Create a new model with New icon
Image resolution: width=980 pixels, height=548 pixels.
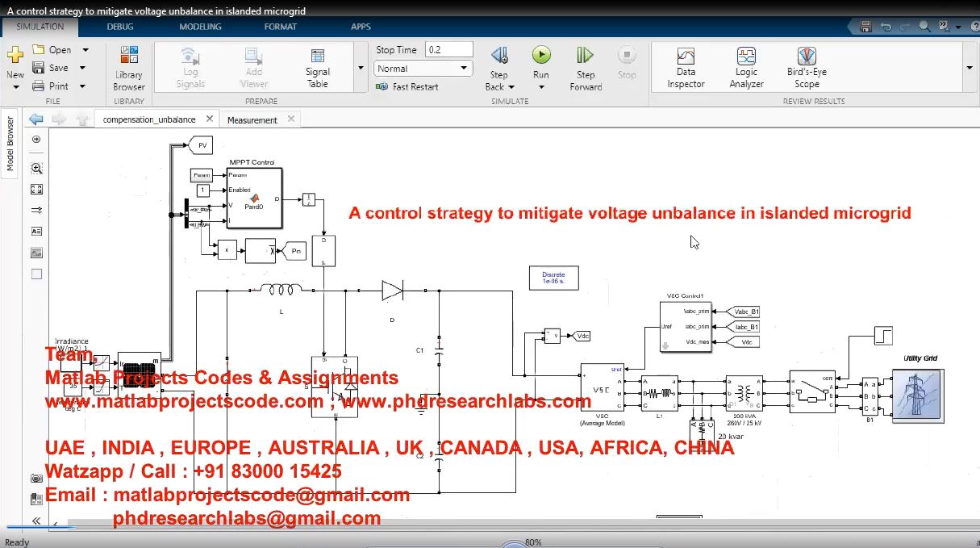[15, 56]
